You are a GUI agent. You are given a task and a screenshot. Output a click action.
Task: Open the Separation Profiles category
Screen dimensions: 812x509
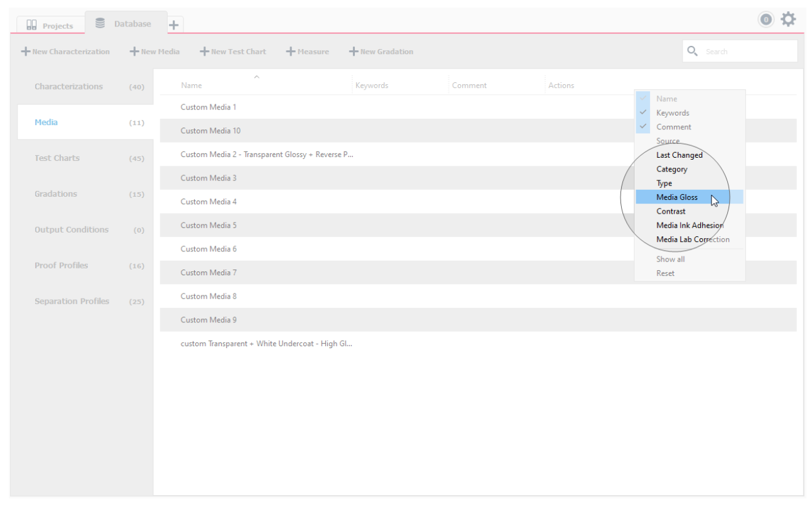(x=72, y=302)
